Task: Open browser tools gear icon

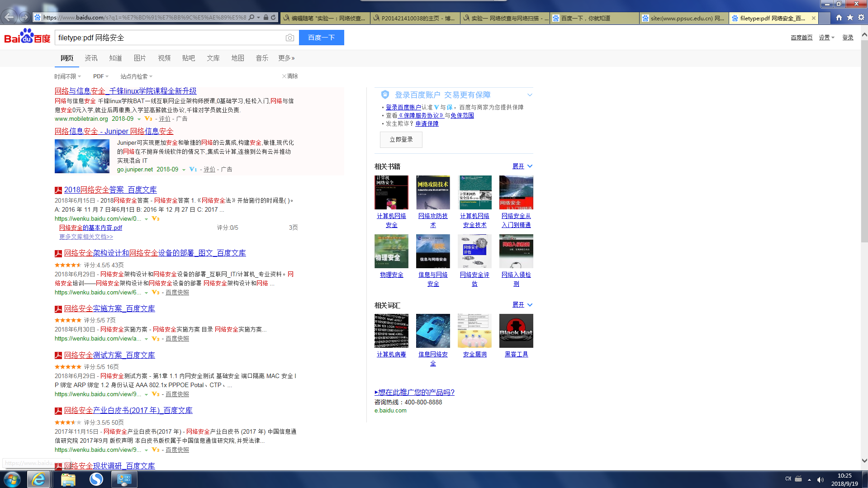Action: [861, 18]
